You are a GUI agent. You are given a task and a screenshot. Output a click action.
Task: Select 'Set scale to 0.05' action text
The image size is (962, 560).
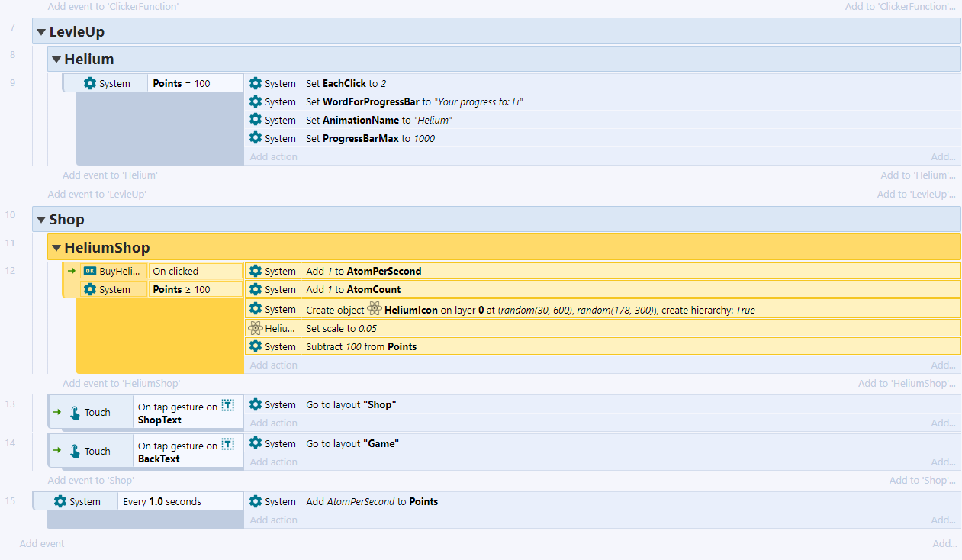click(341, 328)
